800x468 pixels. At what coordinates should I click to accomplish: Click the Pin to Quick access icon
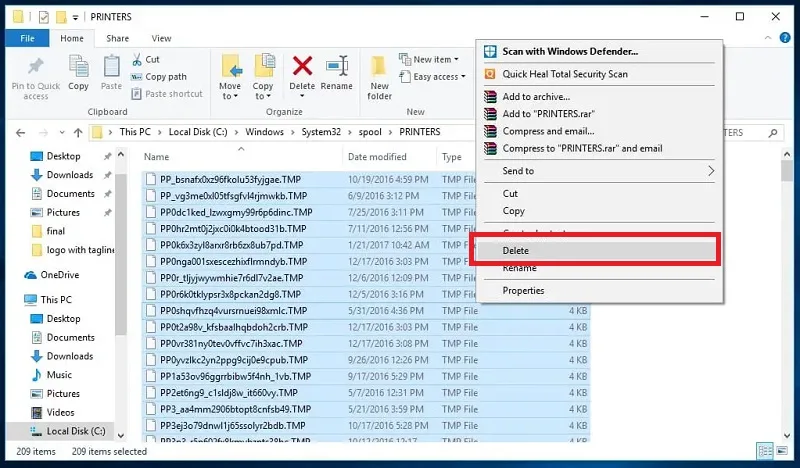tap(36, 67)
